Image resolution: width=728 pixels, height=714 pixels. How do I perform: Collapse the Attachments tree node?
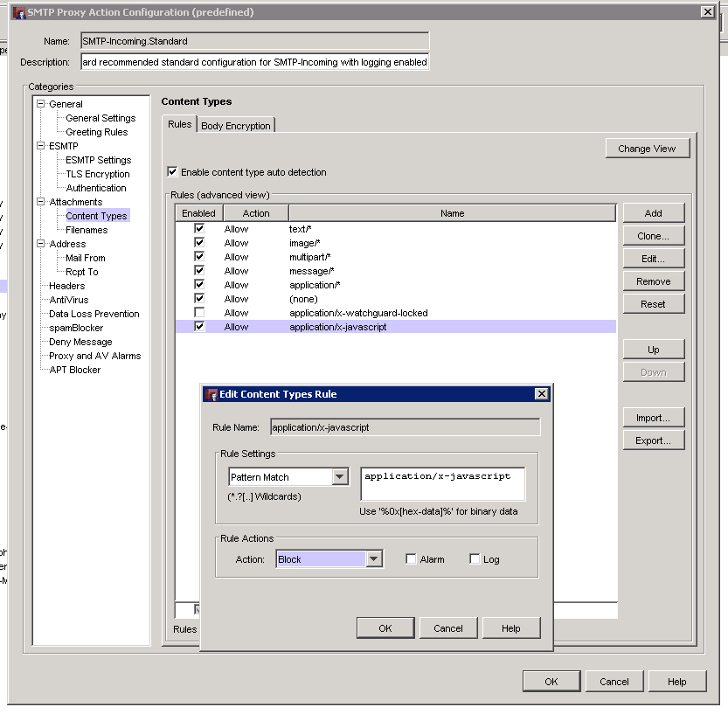[40, 202]
